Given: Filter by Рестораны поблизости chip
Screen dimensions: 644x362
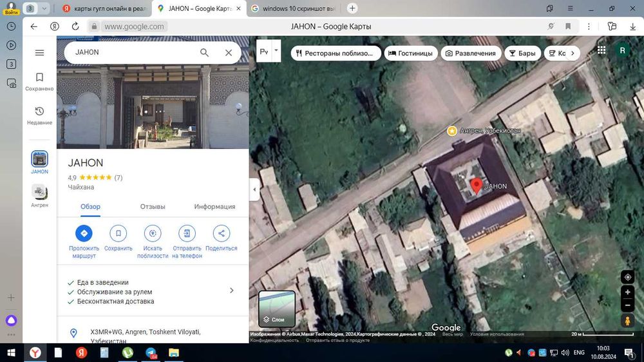Looking at the screenshot, I should (336, 53).
